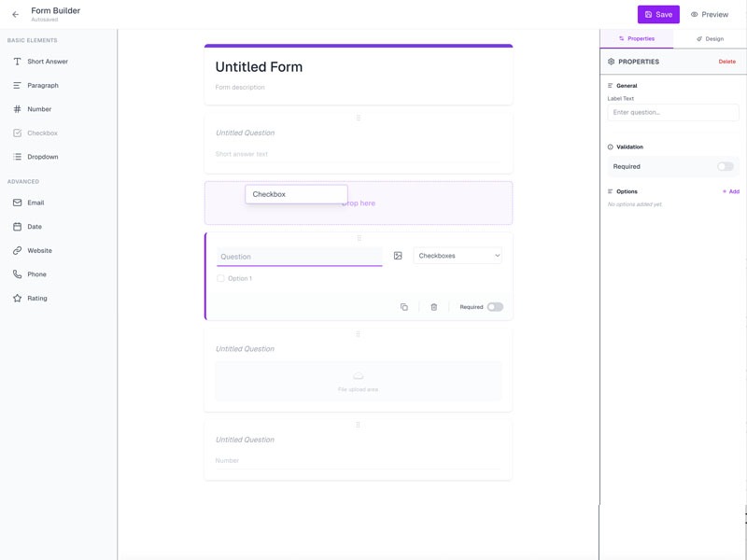Viewport: 747px width, 560px height.
Task: Switch to the Design tab
Action: click(x=710, y=38)
